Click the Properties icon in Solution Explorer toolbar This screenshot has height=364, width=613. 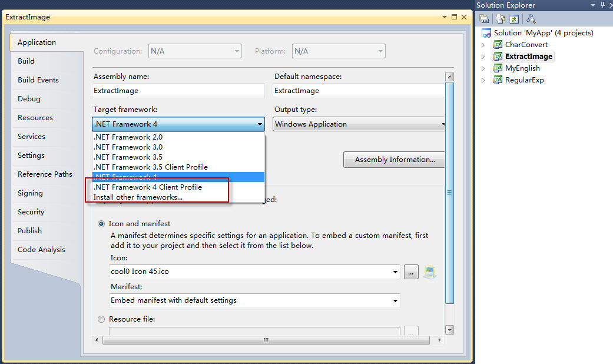click(484, 19)
